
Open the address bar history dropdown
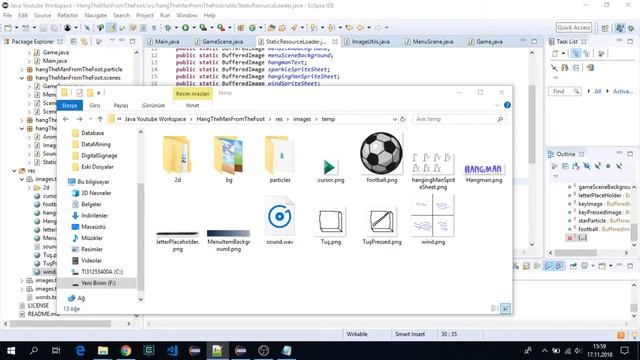tap(394, 119)
